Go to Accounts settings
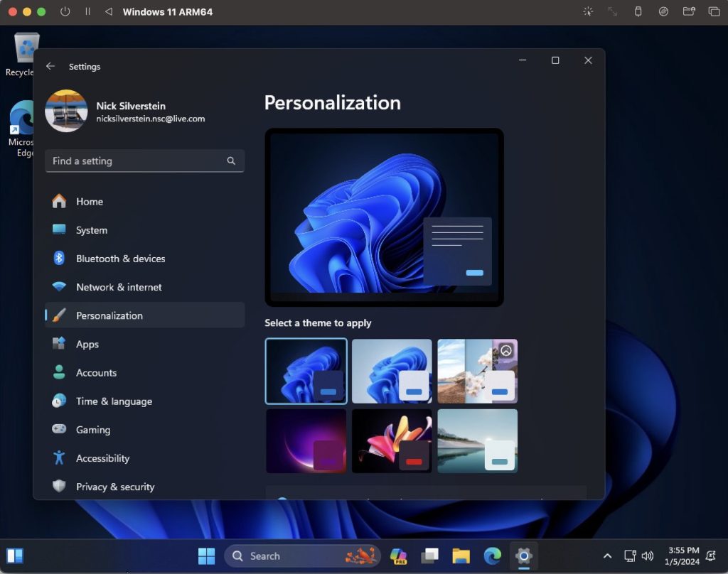 click(x=96, y=373)
